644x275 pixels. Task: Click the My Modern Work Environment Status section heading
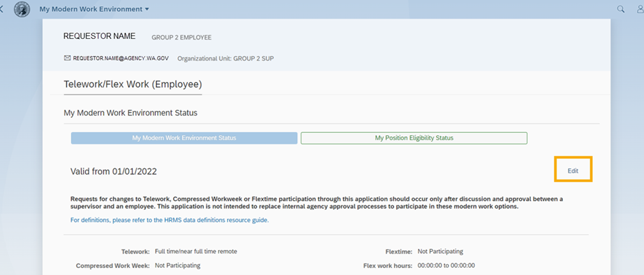(x=130, y=113)
